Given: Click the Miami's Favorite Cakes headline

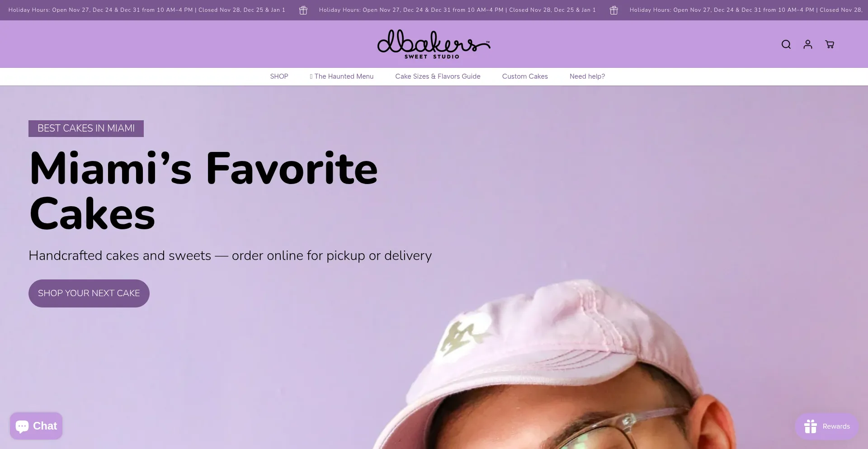Looking at the screenshot, I should (x=203, y=191).
